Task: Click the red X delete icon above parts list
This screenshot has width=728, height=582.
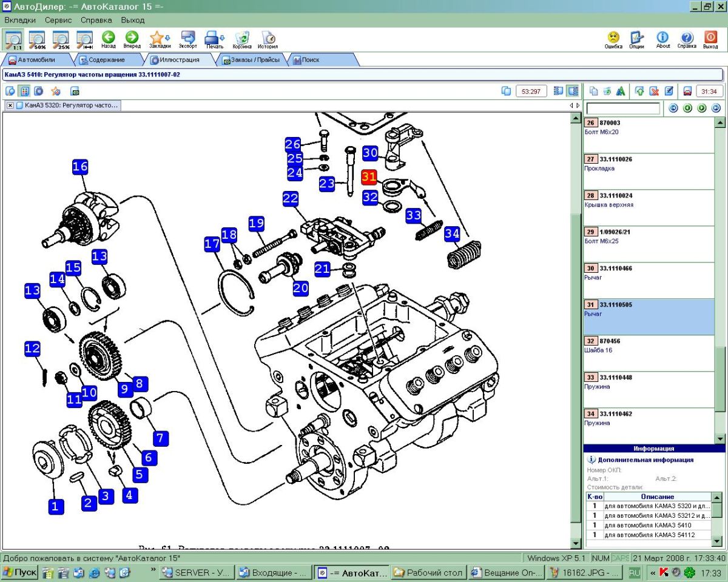Action: 655,91
